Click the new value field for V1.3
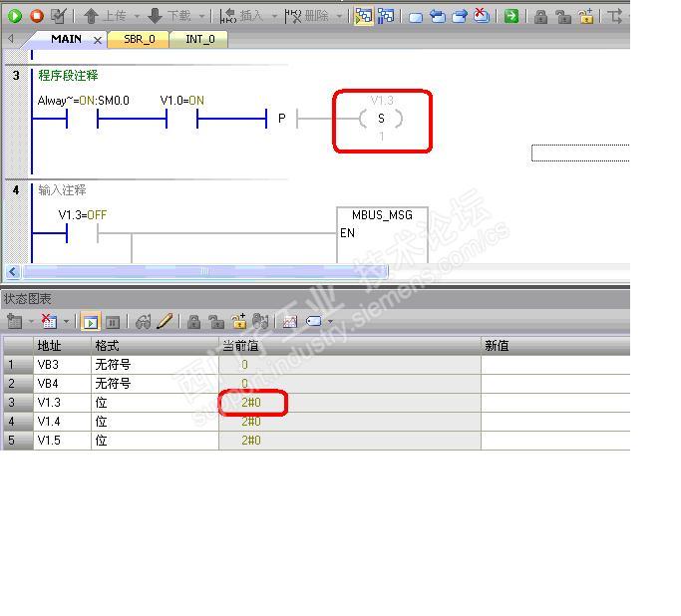Image resolution: width=681 pixels, height=616 pixels. pos(555,403)
